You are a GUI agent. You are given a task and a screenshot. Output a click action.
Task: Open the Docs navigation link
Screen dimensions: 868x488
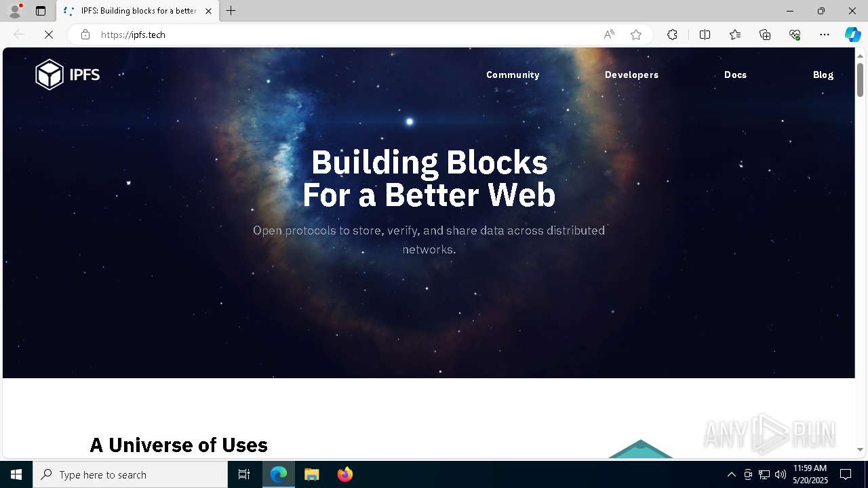(735, 75)
